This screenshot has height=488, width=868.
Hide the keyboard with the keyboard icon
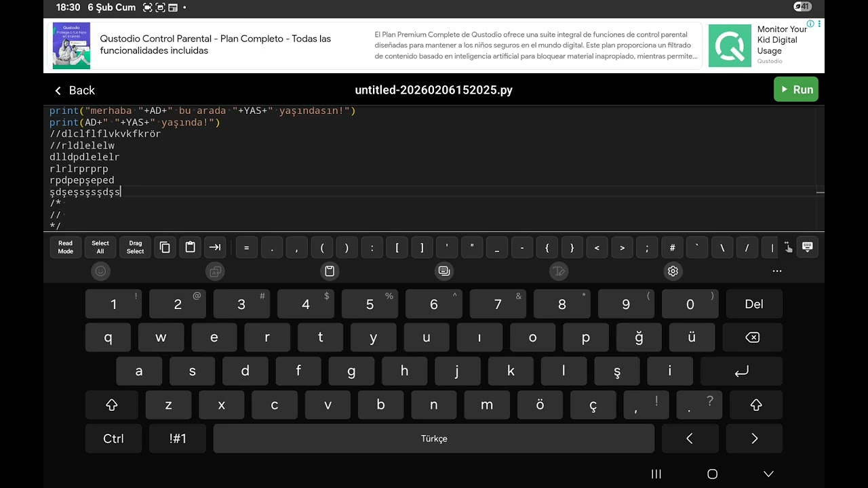(807, 247)
